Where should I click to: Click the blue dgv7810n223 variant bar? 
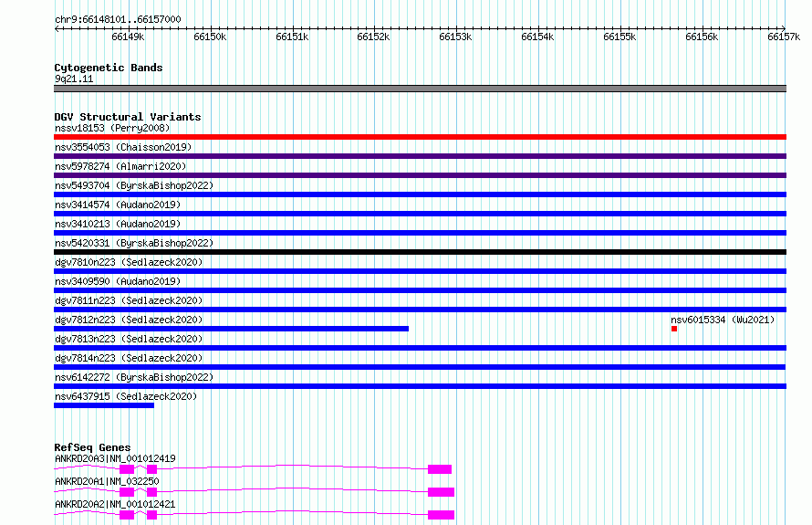click(420, 271)
